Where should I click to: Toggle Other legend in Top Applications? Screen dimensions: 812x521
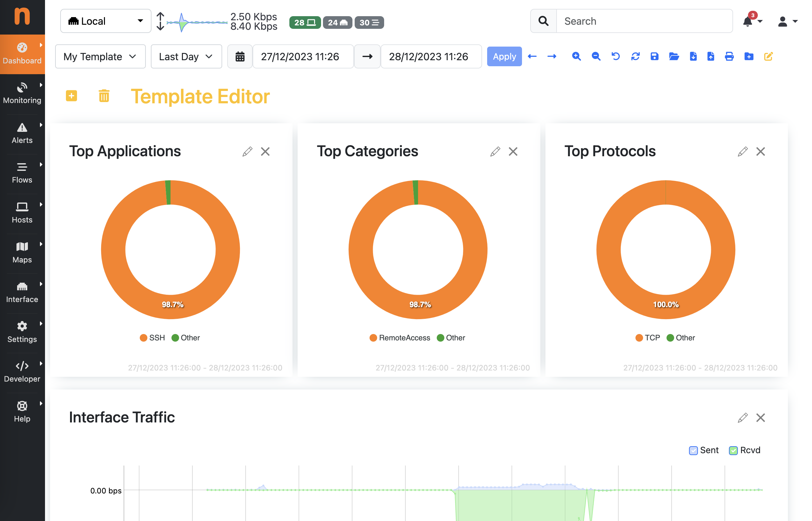186,338
